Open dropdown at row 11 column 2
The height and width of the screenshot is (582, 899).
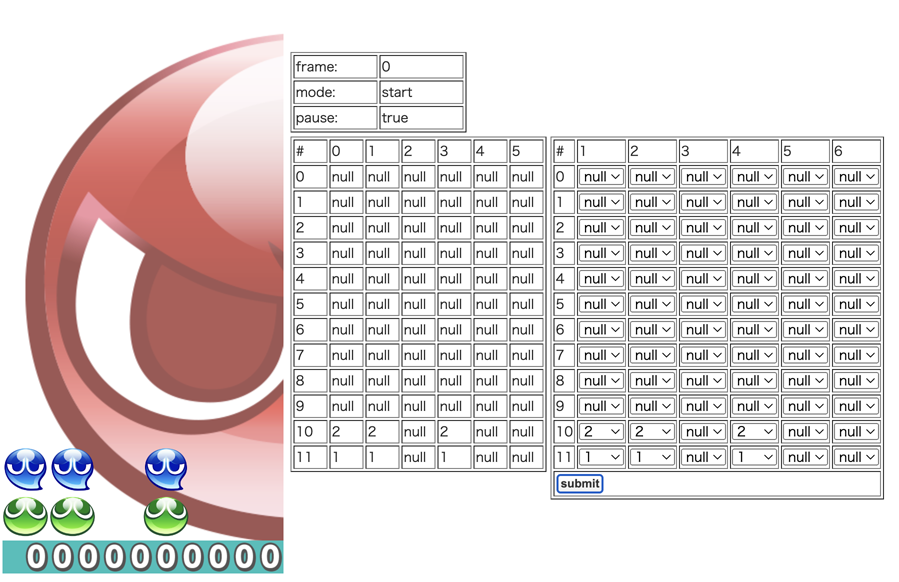pyautogui.click(x=652, y=457)
